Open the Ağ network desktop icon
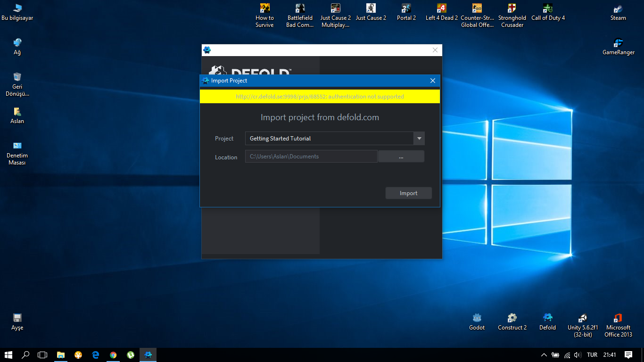The image size is (644, 362). tap(17, 47)
